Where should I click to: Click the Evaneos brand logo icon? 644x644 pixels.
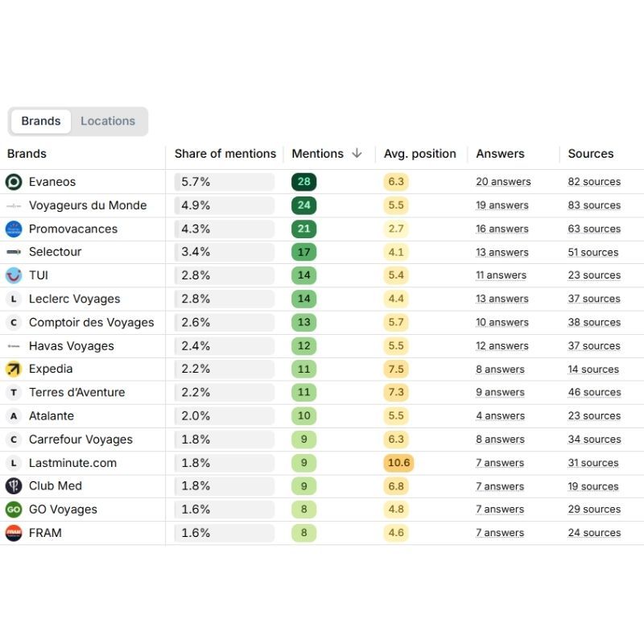pyautogui.click(x=14, y=182)
